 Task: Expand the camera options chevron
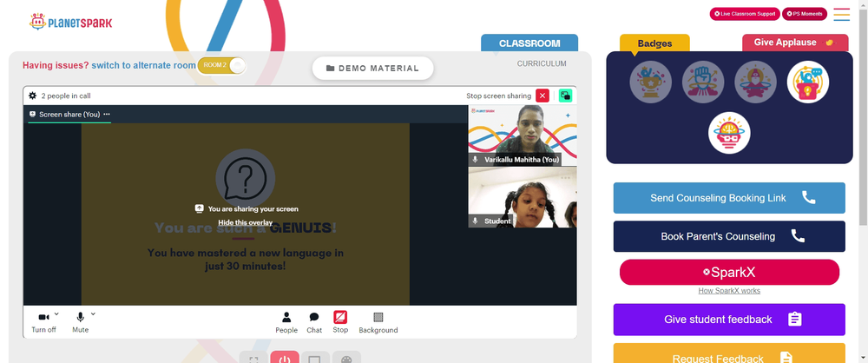(56, 314)
